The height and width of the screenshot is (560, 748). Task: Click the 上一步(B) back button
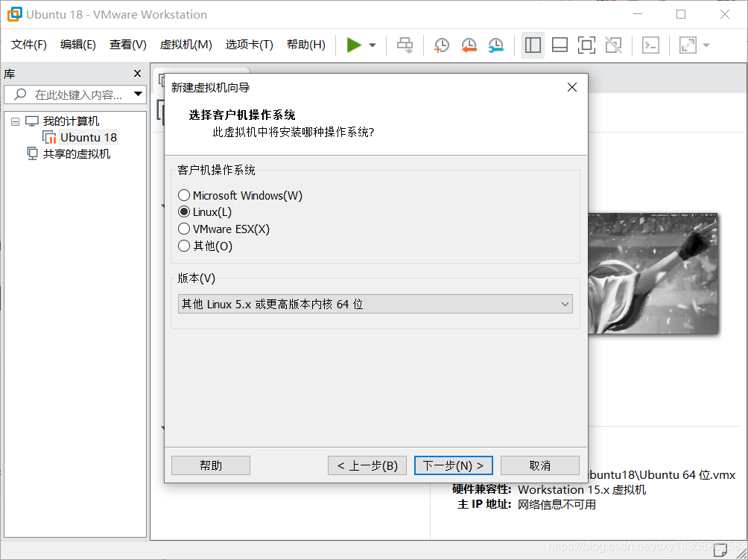click(x=367, y=465)
